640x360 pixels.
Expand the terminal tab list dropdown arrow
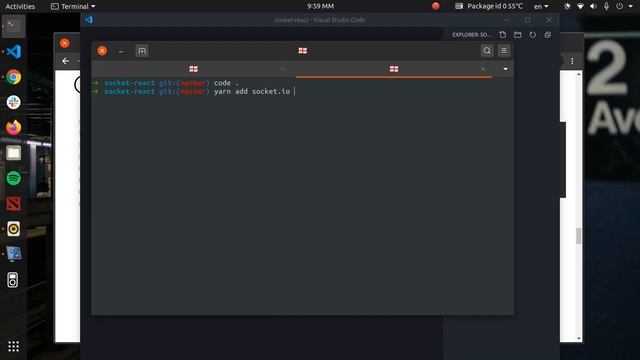click(x=505, y=69)
